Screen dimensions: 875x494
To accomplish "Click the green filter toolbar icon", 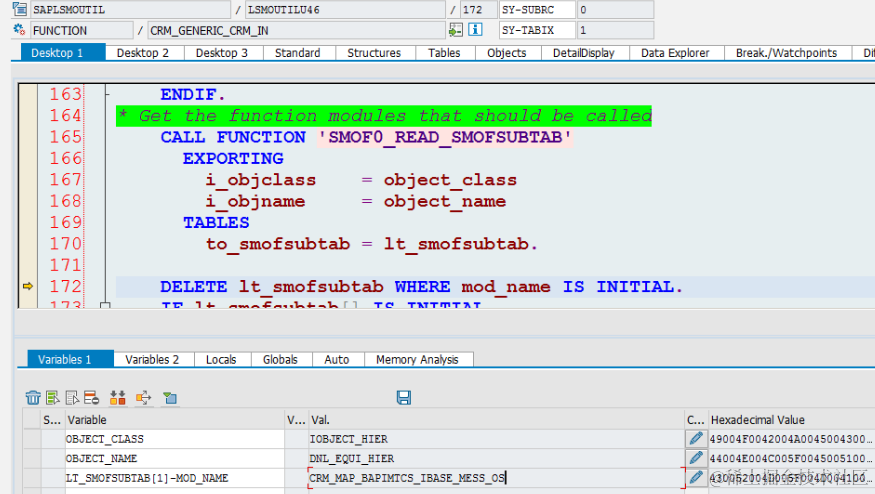I will click(x=170, y=397).
